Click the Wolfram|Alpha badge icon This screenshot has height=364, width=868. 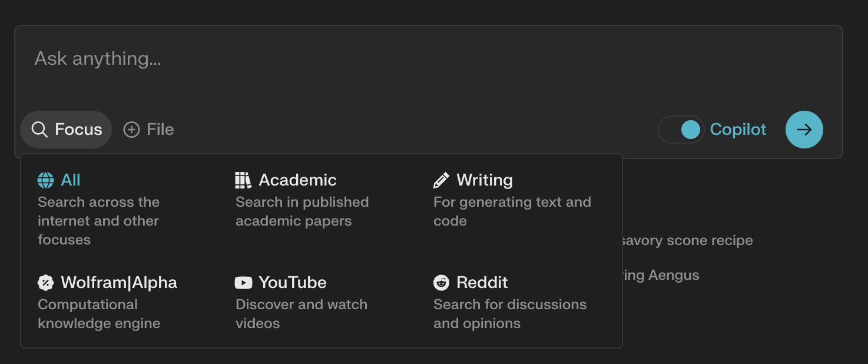tap(45, 283)
